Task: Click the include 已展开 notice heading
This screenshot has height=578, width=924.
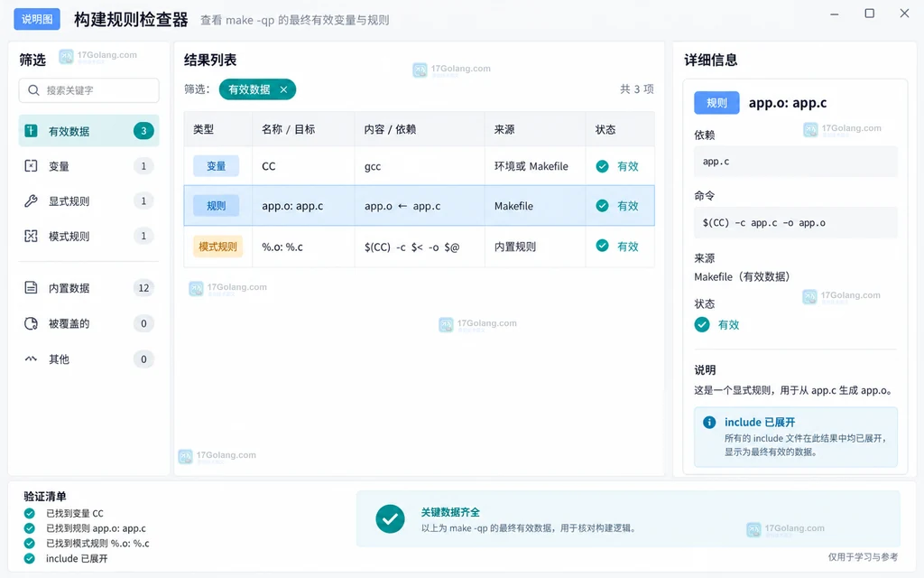Action: 760,423
